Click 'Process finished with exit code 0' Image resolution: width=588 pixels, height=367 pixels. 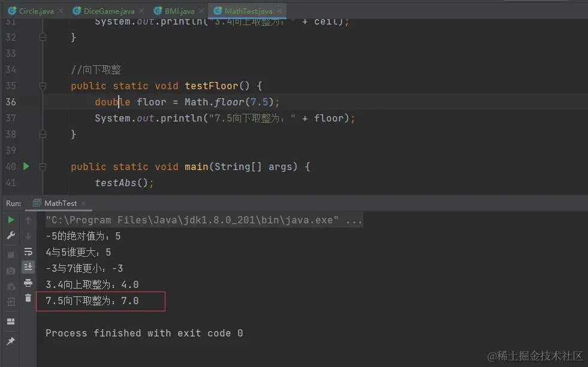[144, 333]
